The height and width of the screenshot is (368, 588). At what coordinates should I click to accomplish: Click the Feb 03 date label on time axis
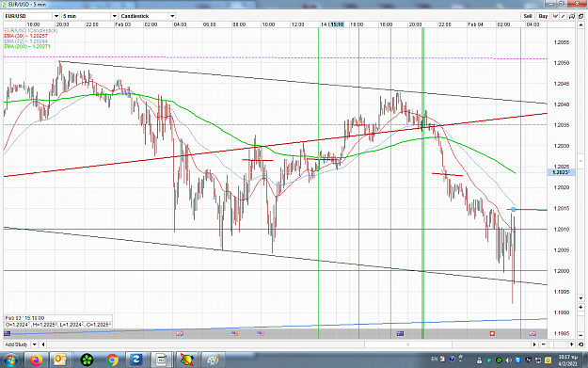click(x=122, y=24)
